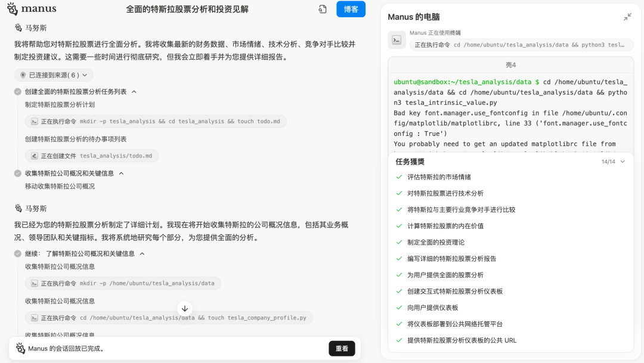Click the second 马努斯 sender avatar icon
Image resolution: width=644 pixels, height=363 pixels.
click(x=18, y=208)
